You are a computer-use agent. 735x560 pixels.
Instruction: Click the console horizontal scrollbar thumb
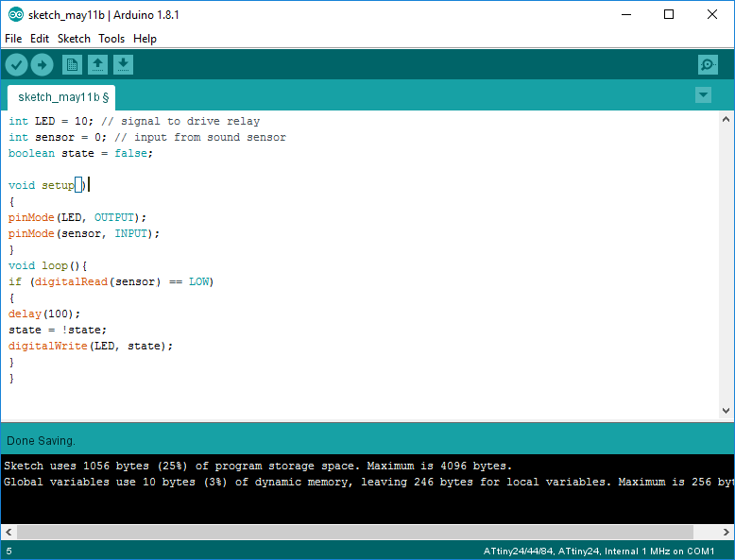pyautogui.click(x=355, y=532)
